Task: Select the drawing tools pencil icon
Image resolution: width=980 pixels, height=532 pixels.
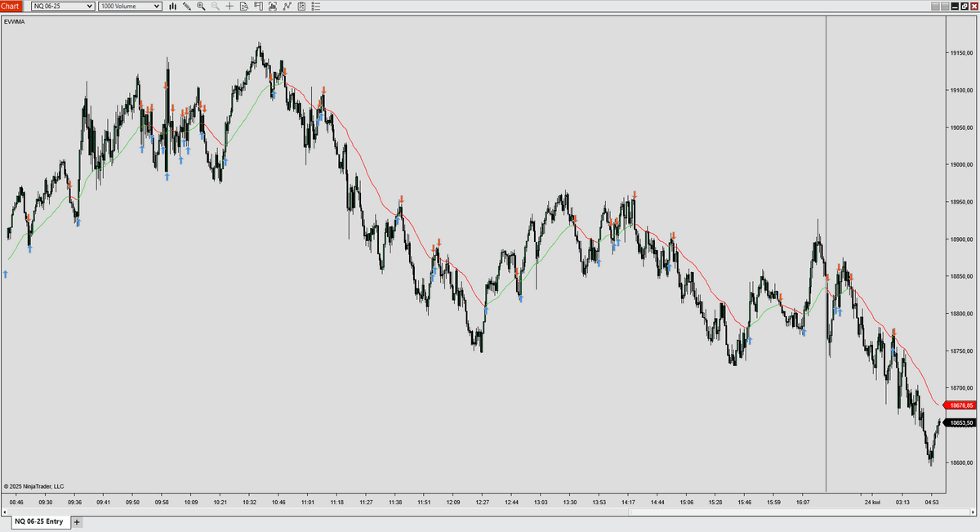Action: pos(187,7)
